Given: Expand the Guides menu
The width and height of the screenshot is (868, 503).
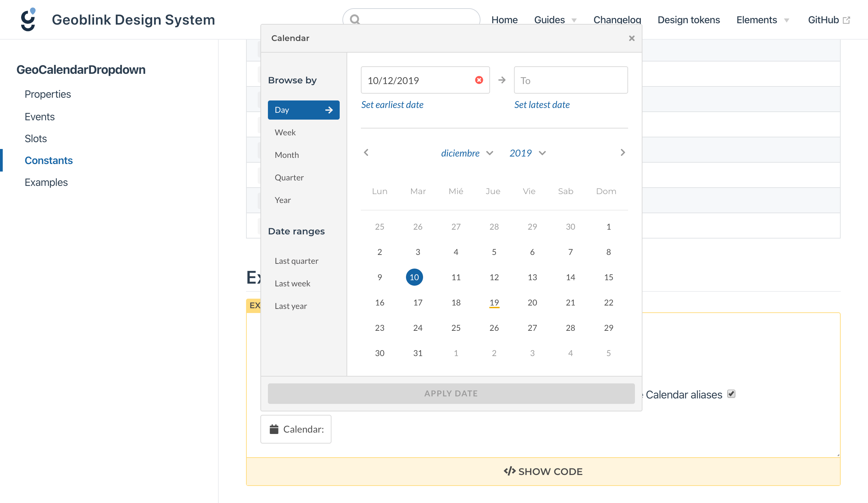Looking at the screenshot, I should (x=555, y=19).
